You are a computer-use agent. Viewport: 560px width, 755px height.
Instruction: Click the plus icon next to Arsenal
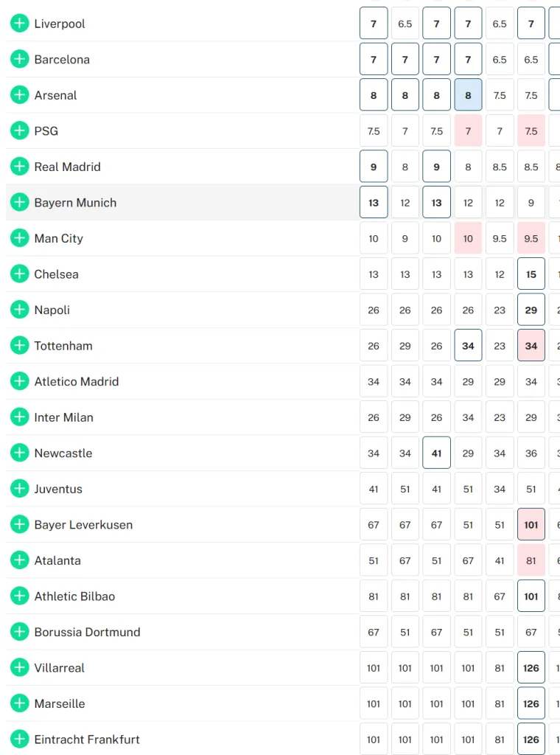tap(19, 95)
